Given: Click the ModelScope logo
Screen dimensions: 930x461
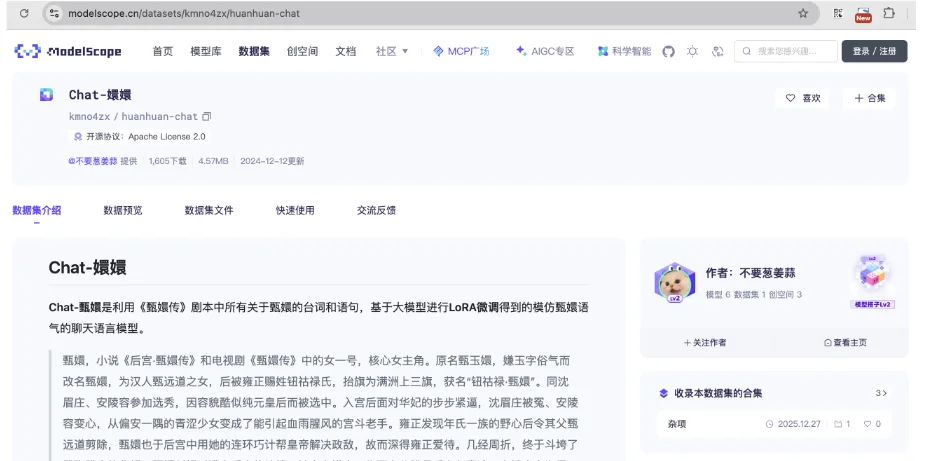Looking at the screenshot, I should [69, 51].
